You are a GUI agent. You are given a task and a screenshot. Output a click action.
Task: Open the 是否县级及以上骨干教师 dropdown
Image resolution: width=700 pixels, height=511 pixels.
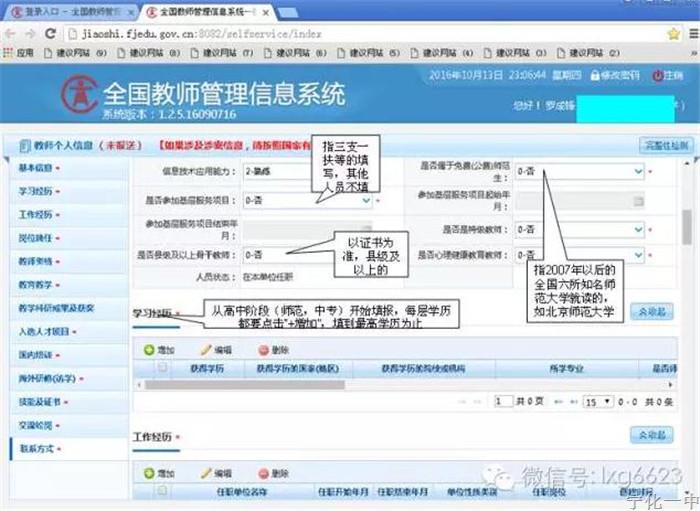(x=288, y=255)
